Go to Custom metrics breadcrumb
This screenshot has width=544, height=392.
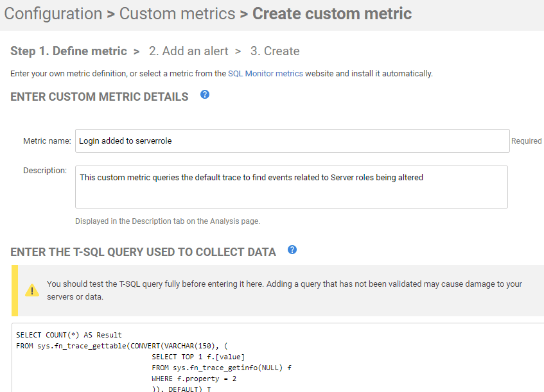point(177,14)
